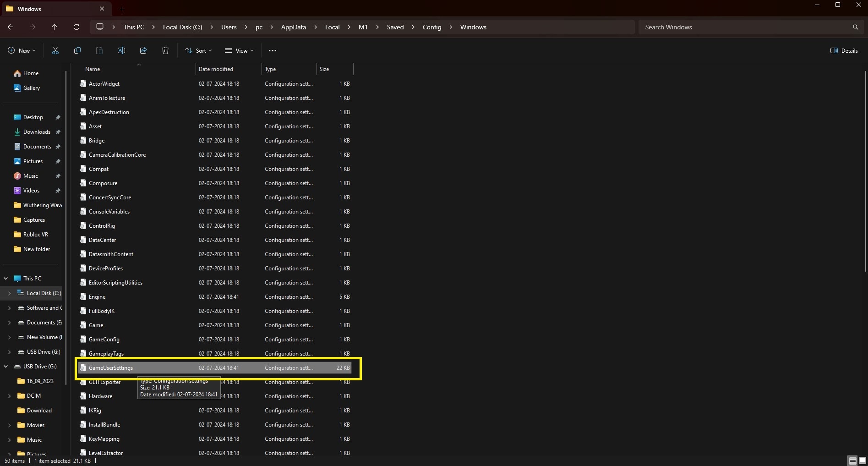Open Wuthering Waves folder in sidebar
This screenshot has width=868, height=466.
point(38,205)
